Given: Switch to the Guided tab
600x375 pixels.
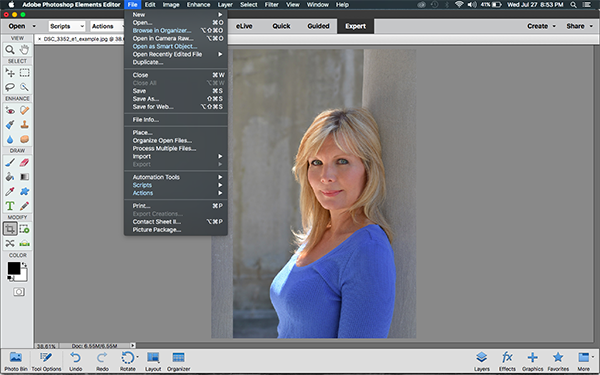Looking at the screenshot, I should [x=318, y=26].
